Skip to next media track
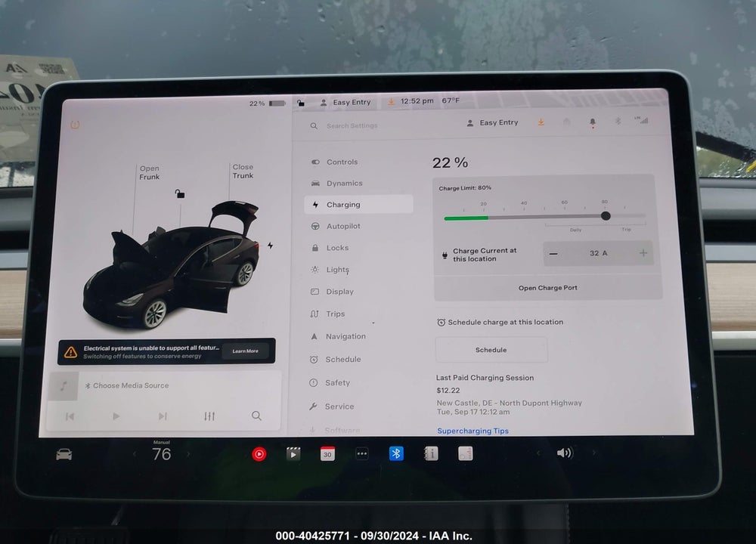 163,416
